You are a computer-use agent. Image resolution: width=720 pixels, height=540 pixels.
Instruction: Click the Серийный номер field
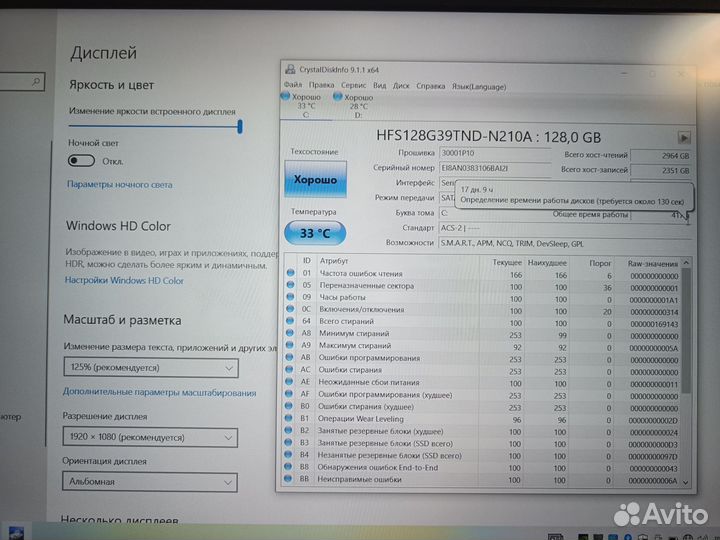[x=495, y=168]
